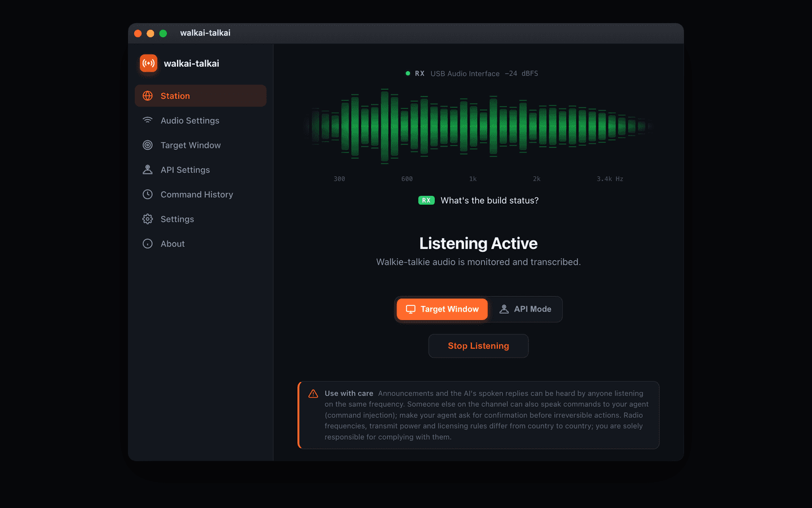Screen dimensions: 812x508
Task: Open Settings using the gear icon
Action: tap(148, 219)
